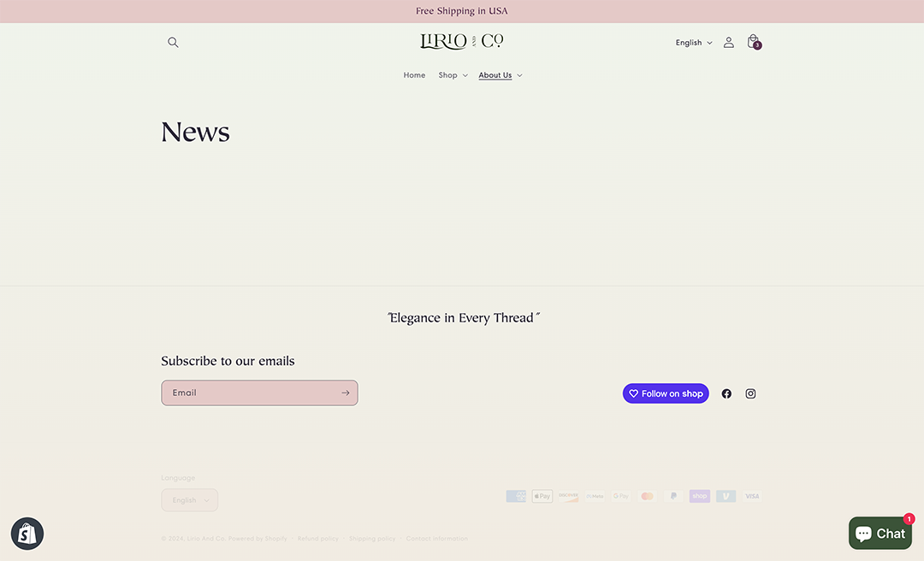The height and width of the screenshot is (561, 924).
Task: Click the Lirio and Co. logo
Action: click(x=461, y=41)
